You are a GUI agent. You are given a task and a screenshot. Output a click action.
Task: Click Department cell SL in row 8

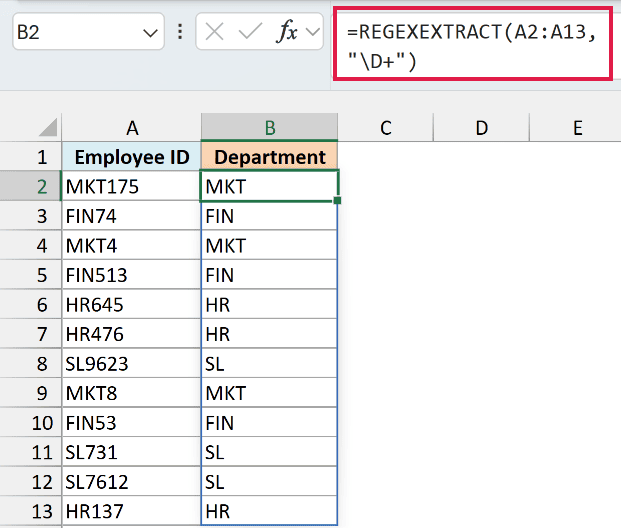pos(269,363)
